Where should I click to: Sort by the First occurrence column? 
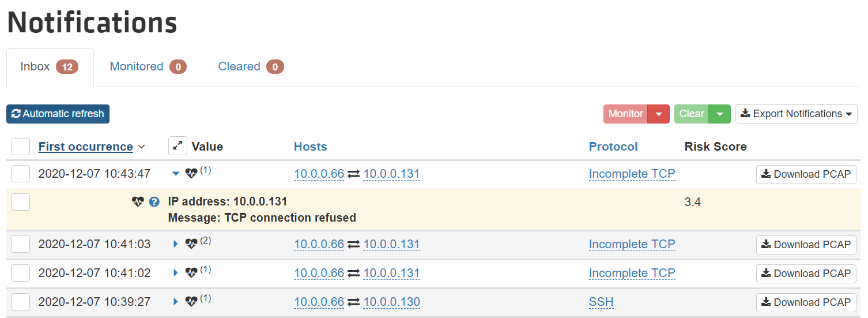click(x=86, y=147)
